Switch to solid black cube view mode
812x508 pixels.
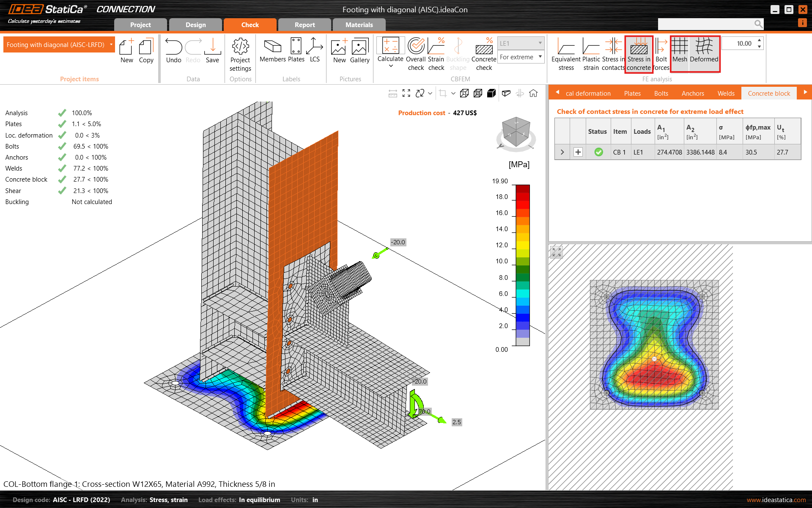coord(491,94)
